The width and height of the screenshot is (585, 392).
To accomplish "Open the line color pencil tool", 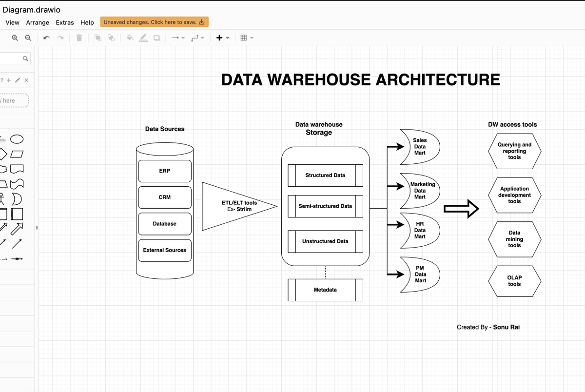I will tap(143, 38).
